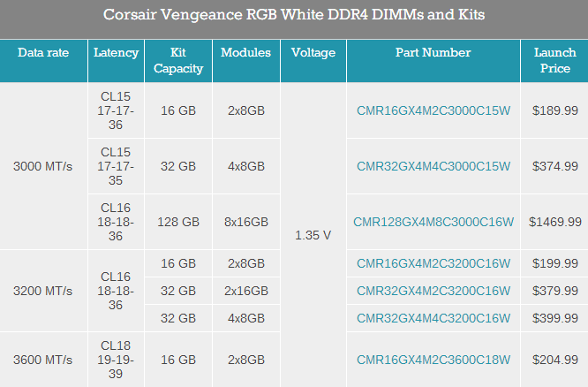Click the 8x16GB modules cell
588x387 pixels.
coord(245,222)
